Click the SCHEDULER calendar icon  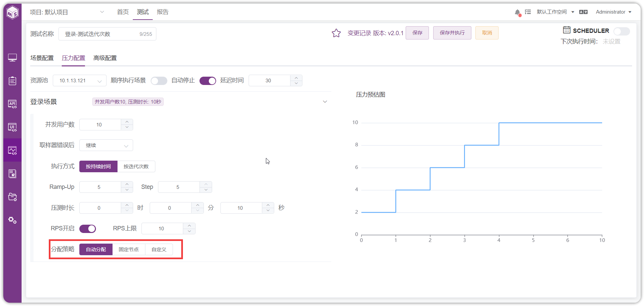567,30
